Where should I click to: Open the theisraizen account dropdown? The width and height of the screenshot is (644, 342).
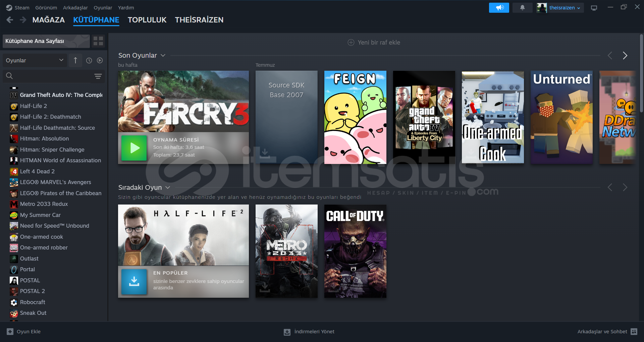coord(565,8)
